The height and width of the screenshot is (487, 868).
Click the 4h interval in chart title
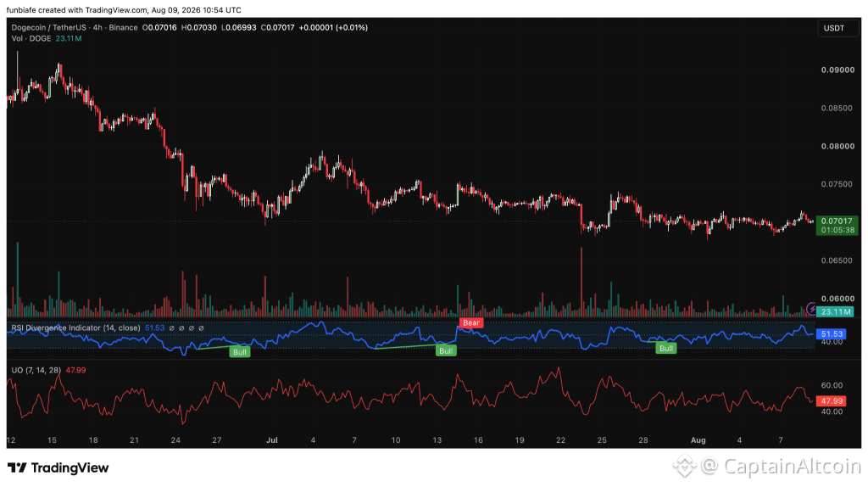(97, 28)
